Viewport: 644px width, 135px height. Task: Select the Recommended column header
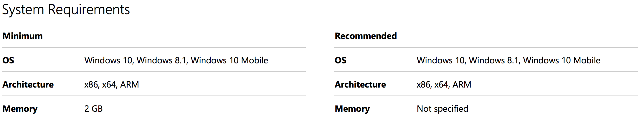point(366,36)
